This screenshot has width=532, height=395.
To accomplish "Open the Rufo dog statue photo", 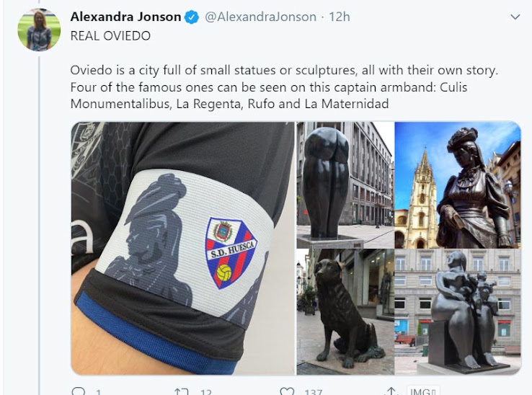I will click(345, 312).
